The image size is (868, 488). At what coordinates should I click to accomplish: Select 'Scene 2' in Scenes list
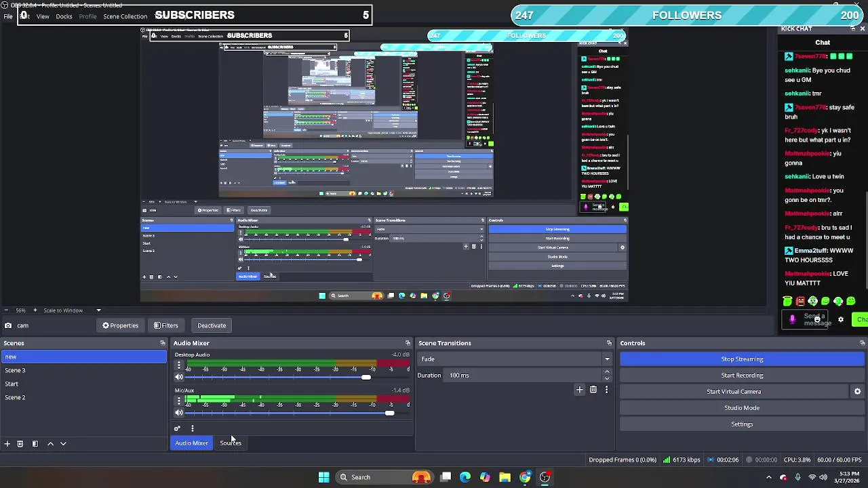click(83, 397)
